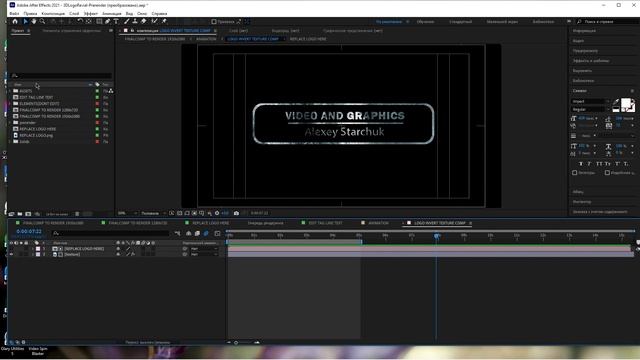Open the Libraries panel header

pos(584,81)
